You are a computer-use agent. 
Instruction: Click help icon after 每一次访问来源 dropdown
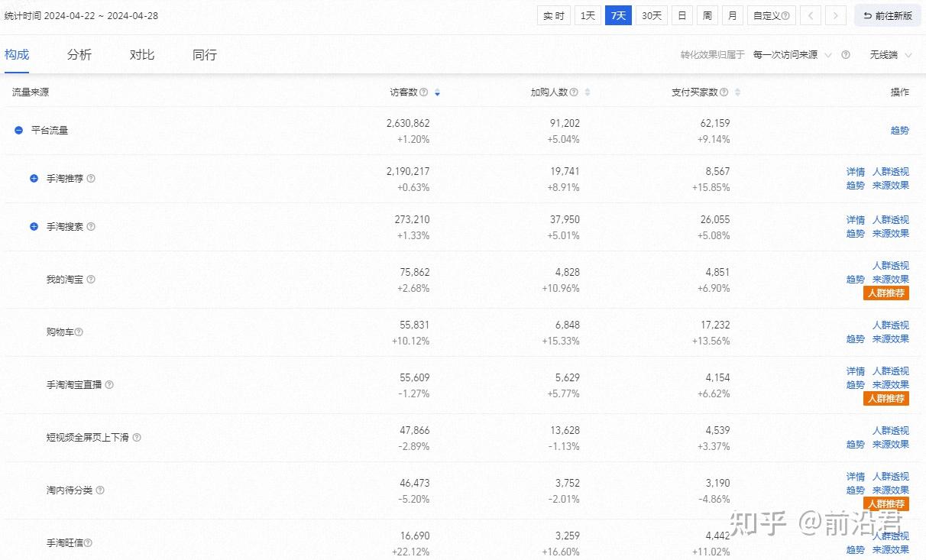coord(846,55)
